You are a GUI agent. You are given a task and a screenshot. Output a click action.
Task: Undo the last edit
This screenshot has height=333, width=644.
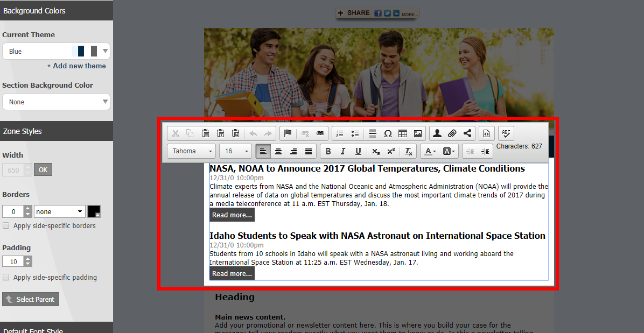click(x=254, y=133)
